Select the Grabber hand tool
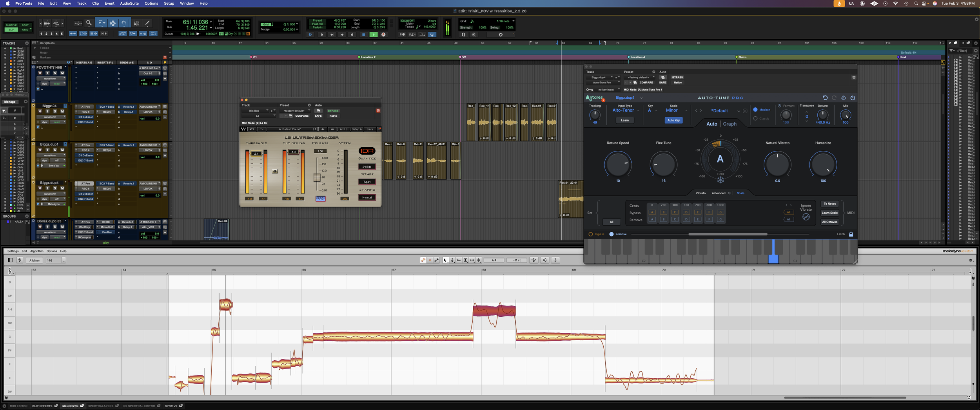Image resolution: width=980 pixels, height=410 pixels. (123, 23)
